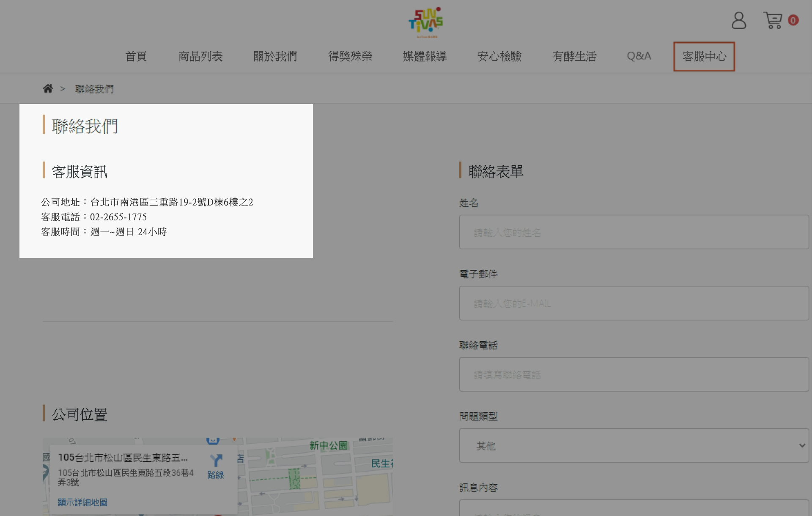The image size is (812, 516).
Task: Open 商品列表 in the navigation menu
Action: point(200,56)
